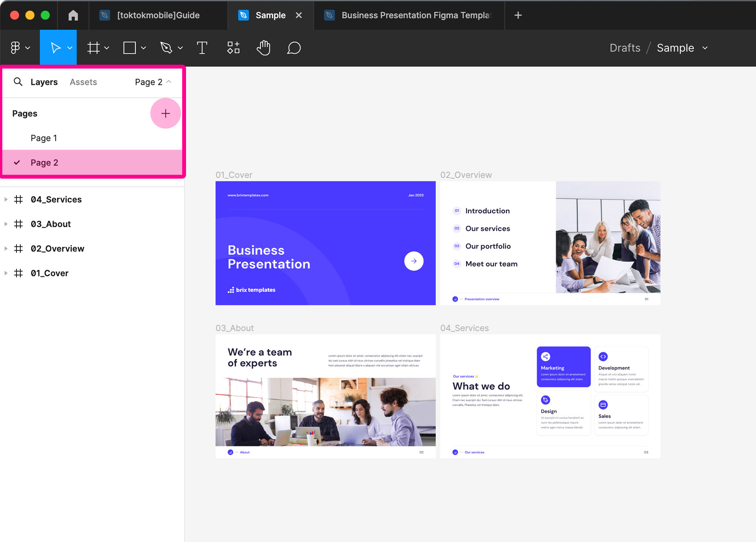Open the [toktokmobile]Guide file tab
This screenshot has width=756, height=542.
158,15
